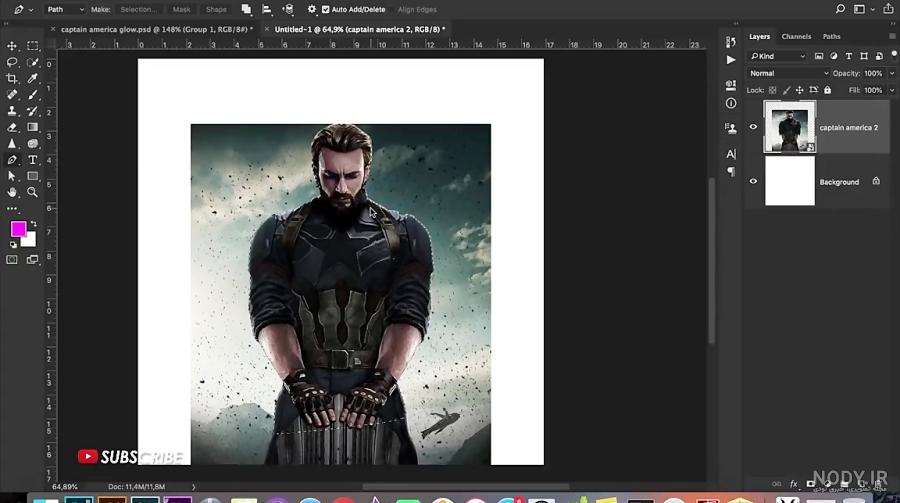Toggle the Auto Add/Delete checkbox

pyautogui.click(x=325, y=9)
